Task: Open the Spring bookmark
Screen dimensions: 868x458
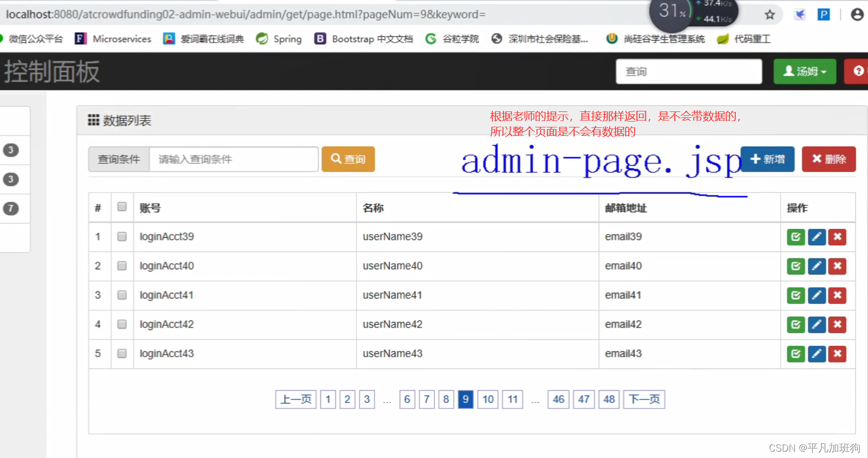Action: [x=279, y=39]
